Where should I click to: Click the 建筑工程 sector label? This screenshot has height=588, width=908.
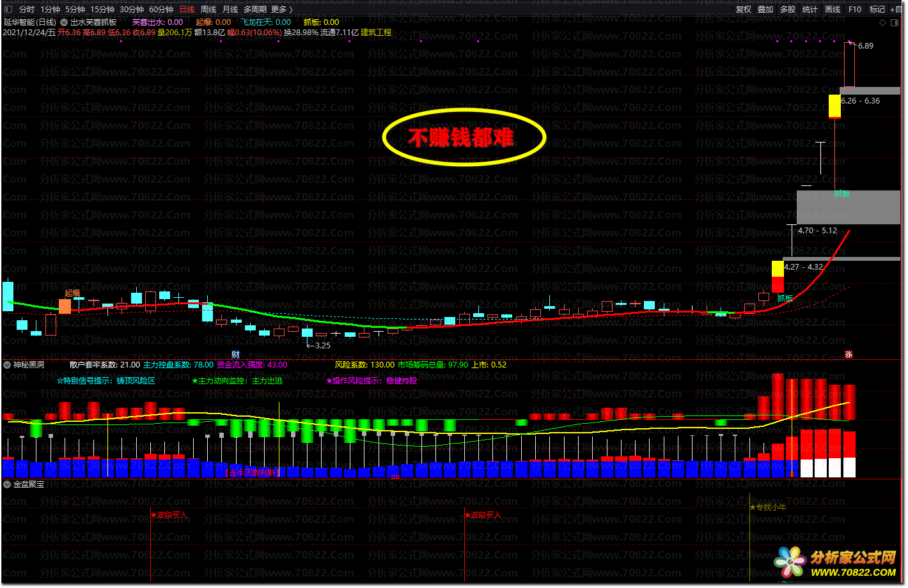(376, 33)
